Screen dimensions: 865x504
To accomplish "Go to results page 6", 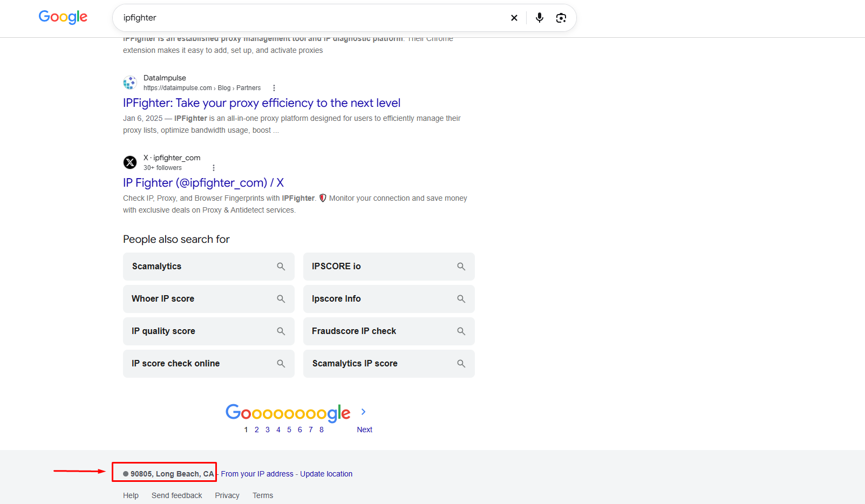I will [300, 430].
